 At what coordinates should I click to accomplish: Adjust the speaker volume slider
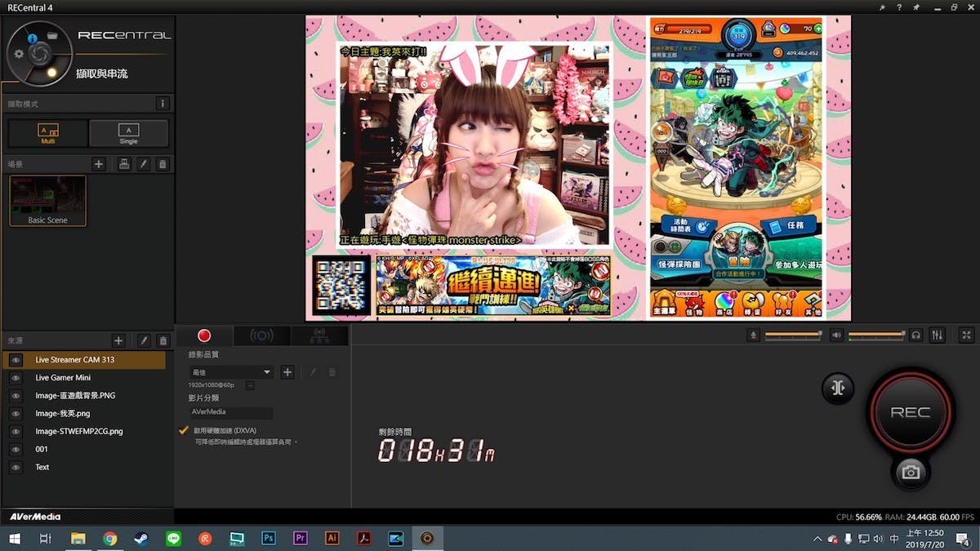(x=876, y=335)
